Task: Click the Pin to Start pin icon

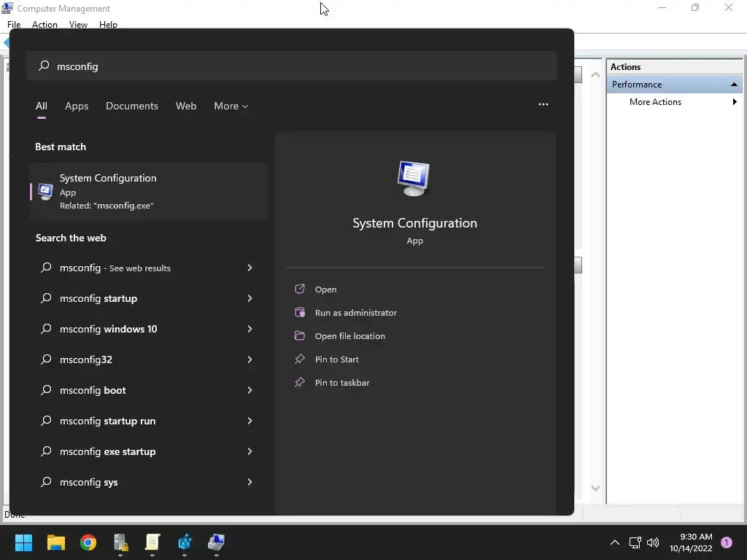Action: pos(300,359)
